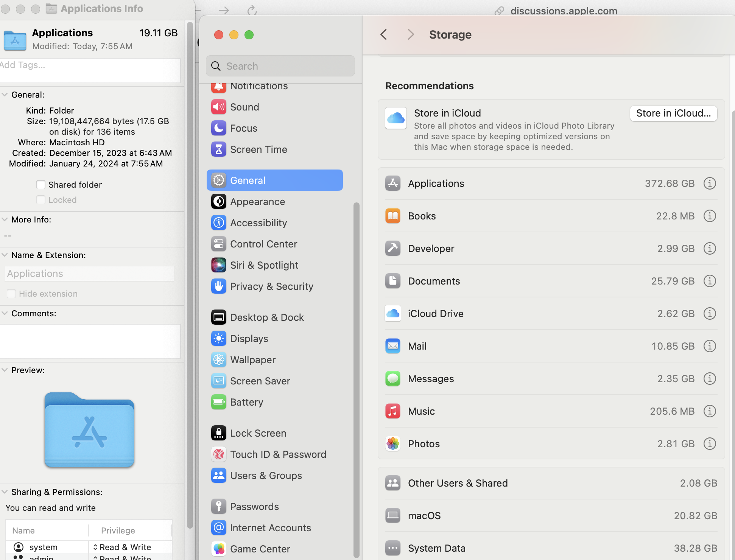Image resolution: width=735 pixels, height=560 pixels.
Task: Click the Touch ID fingerprint icon
Action: (x=219, y=454)
